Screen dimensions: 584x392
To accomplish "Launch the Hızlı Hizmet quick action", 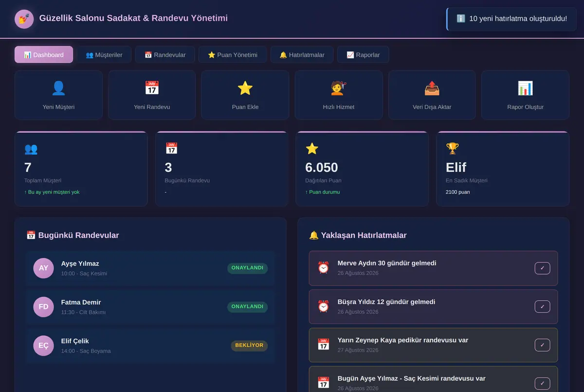I will (x=339, y=95).
